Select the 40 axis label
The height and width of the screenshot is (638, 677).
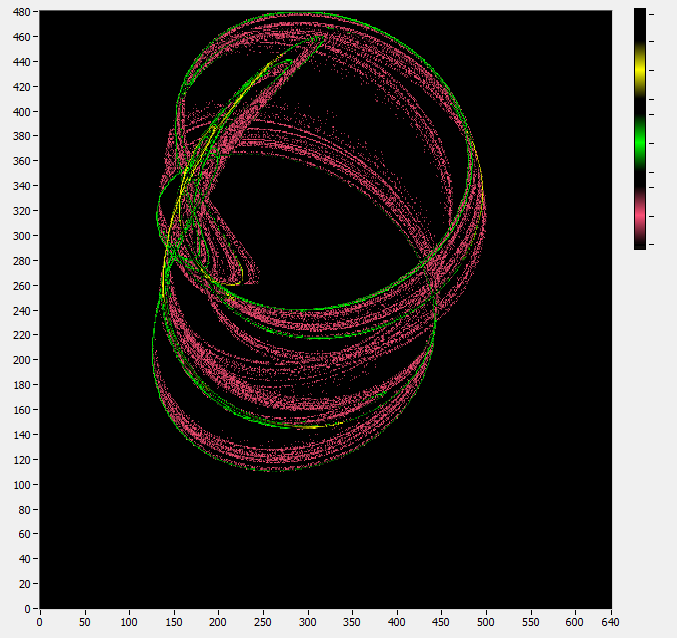[25, 559]
